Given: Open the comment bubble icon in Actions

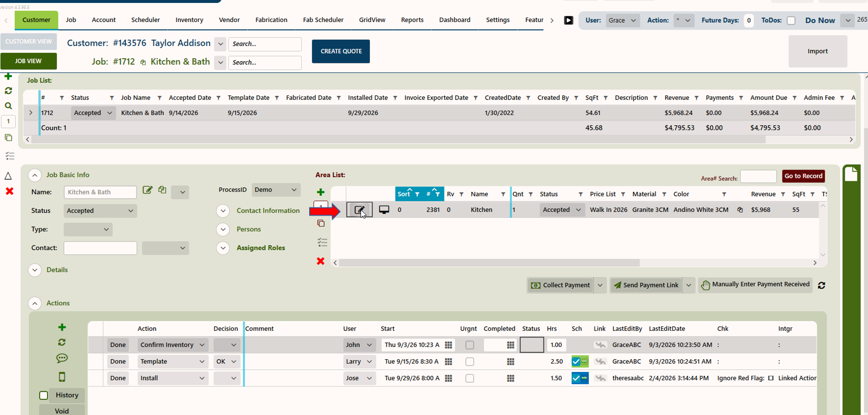Looking at the screenshot, I should [62, 358].
